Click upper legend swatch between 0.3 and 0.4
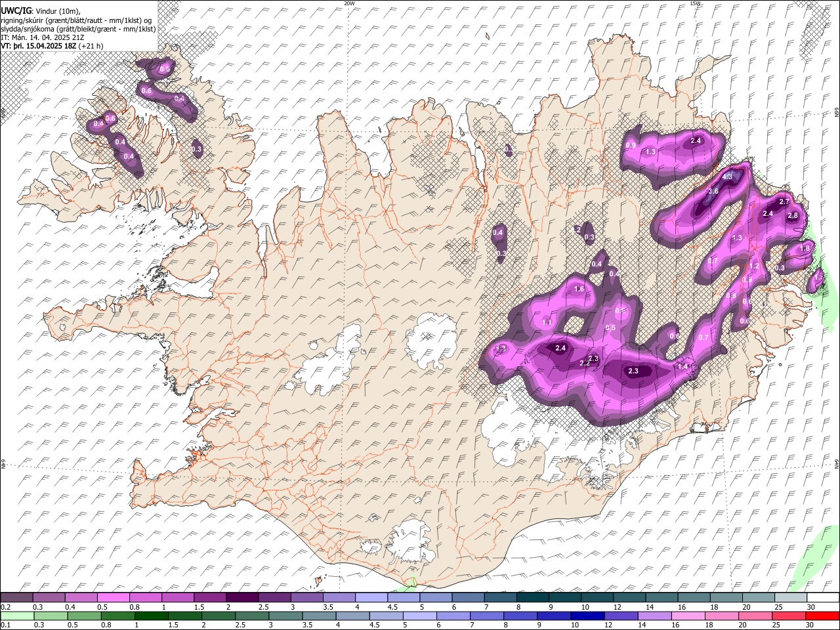 click(49, 597)
